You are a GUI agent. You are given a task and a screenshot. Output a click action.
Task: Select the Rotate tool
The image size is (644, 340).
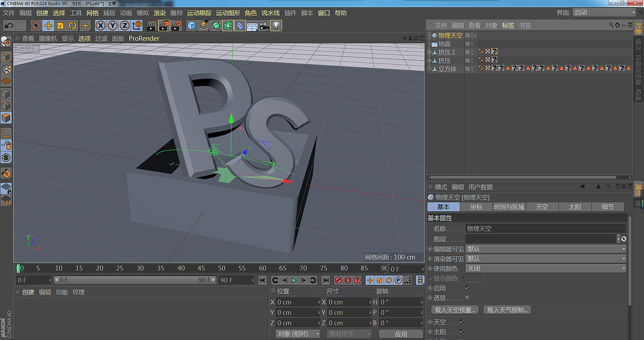(x=72, y=25)
